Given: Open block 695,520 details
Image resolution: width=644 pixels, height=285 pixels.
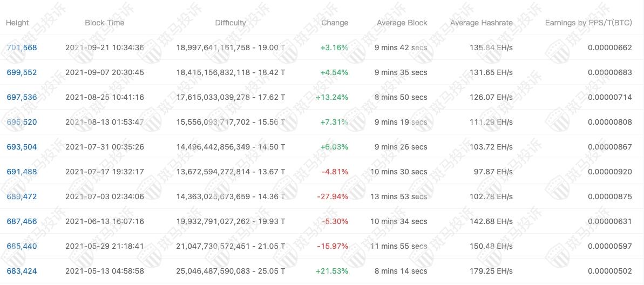Looking at the screenshot, I should pos(22,122).
